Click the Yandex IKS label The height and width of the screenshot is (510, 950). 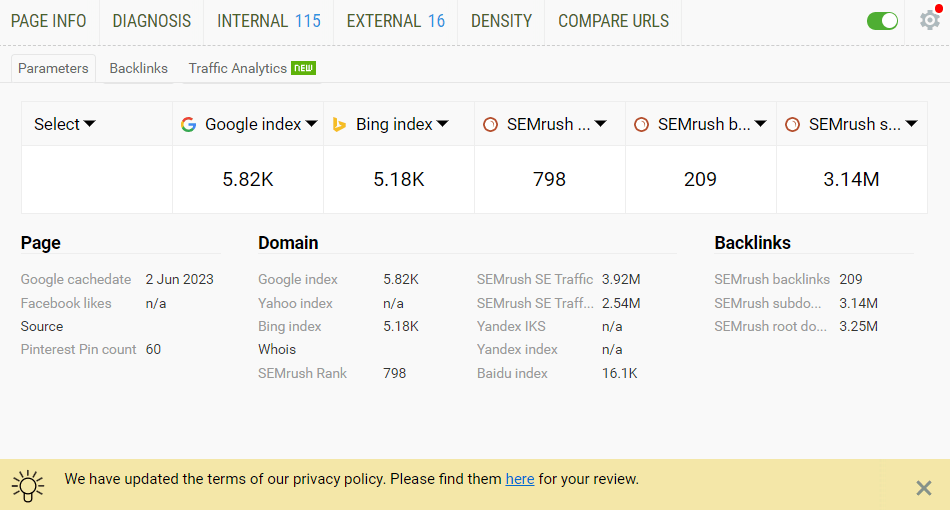[x=511, y=326]
